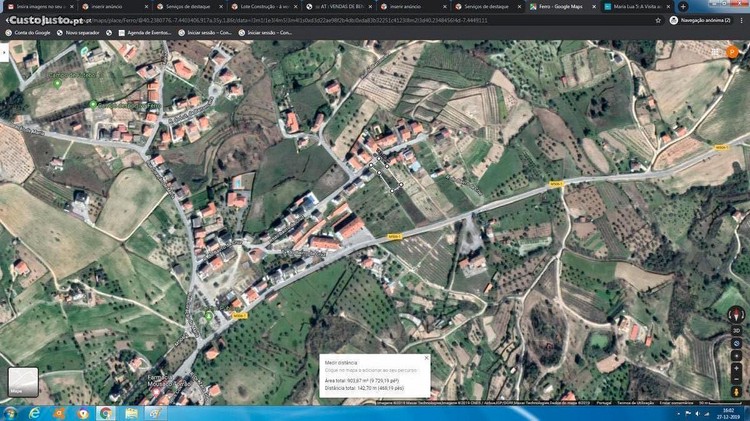
Task: Click the Navegação anónima indicator
Action: 705,19
